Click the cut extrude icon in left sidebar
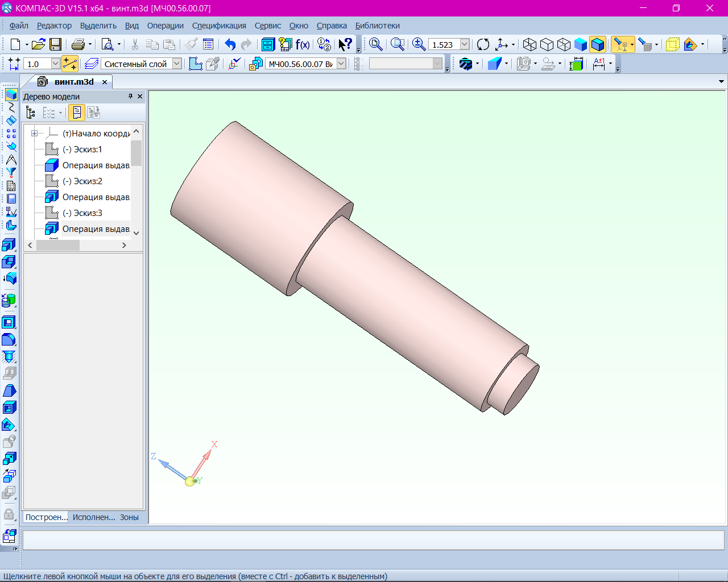Viewport: 728px width, 582px height. click(9, 262)
